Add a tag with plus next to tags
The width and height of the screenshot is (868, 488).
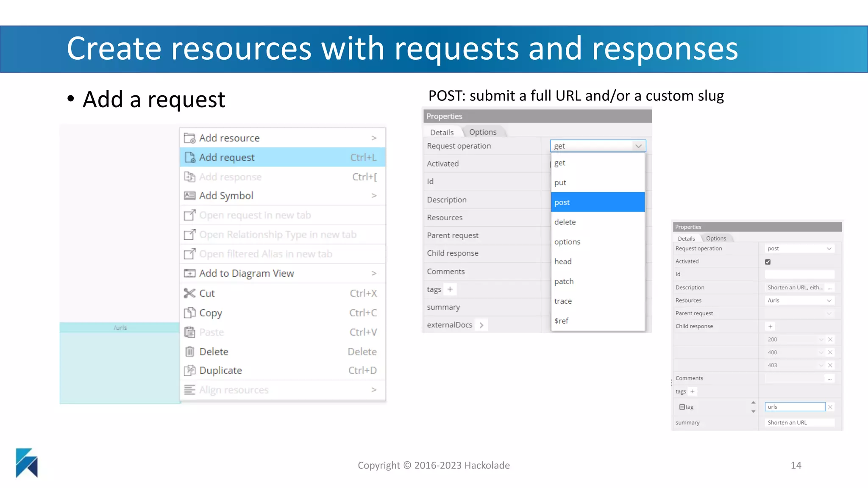pos(692,391)
